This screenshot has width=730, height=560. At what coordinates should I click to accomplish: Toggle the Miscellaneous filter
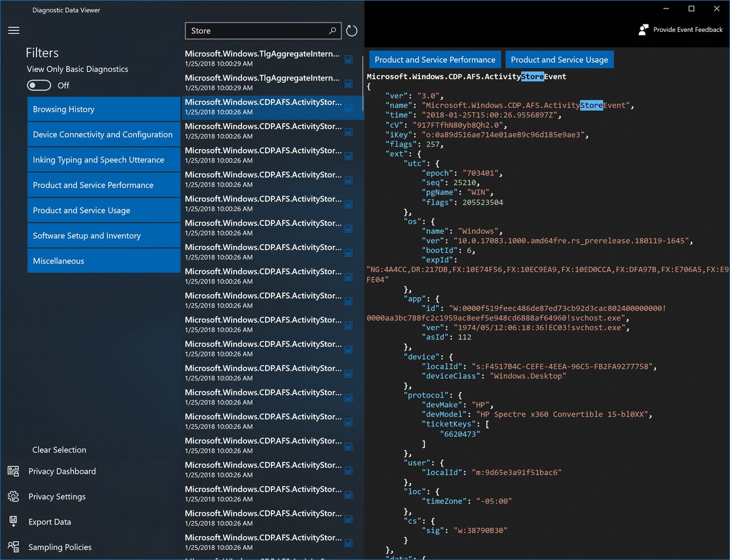coord(103,261)
